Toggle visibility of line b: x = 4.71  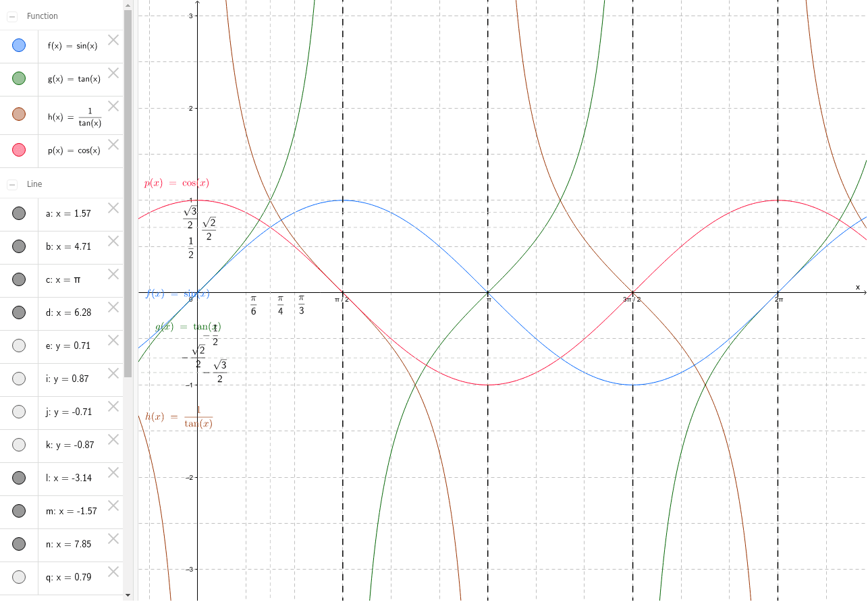[x=19, y=246]
